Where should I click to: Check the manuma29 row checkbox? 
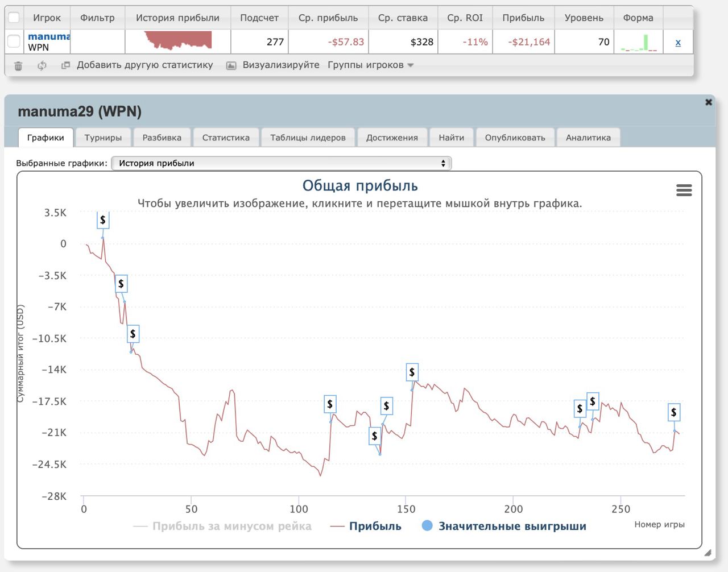point(14,42)
